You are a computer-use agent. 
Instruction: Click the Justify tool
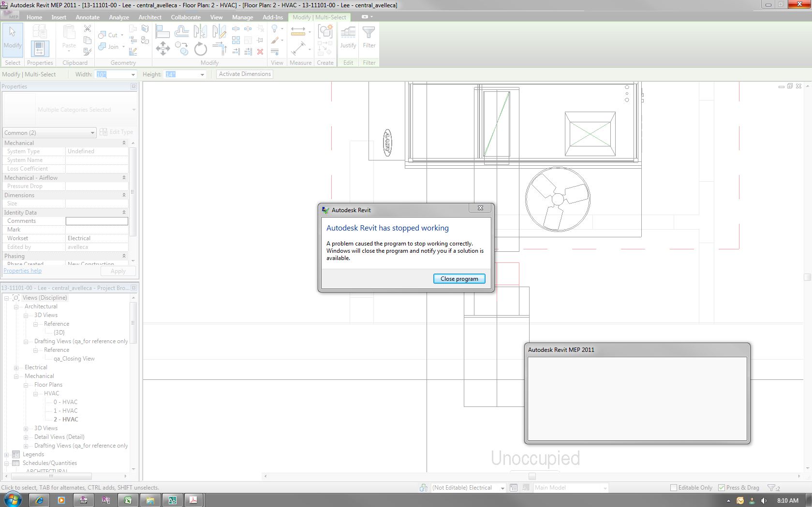tap(348, 38)
